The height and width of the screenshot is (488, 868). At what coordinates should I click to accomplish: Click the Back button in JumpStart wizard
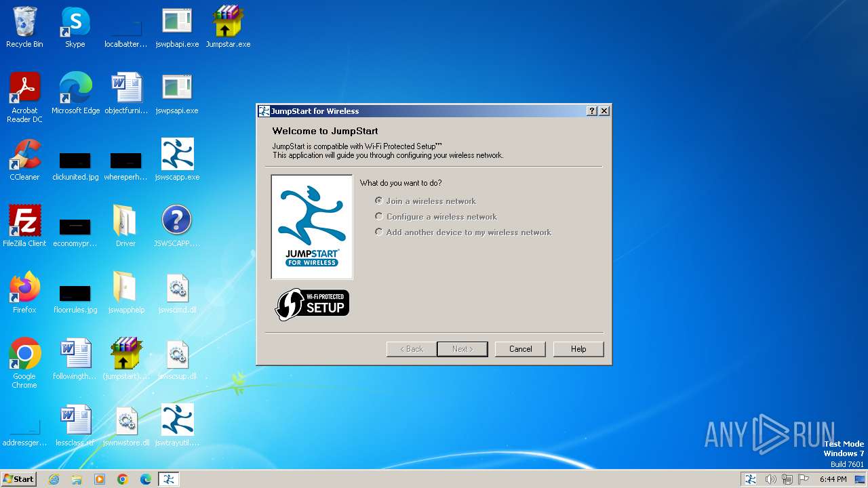(412, 349)
